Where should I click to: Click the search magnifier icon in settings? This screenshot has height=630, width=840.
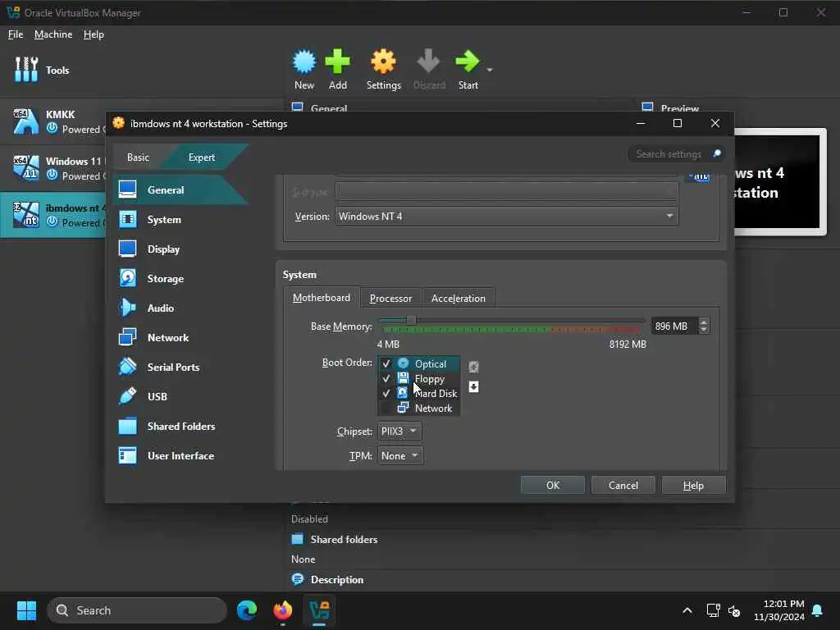(x=717, y=153)
